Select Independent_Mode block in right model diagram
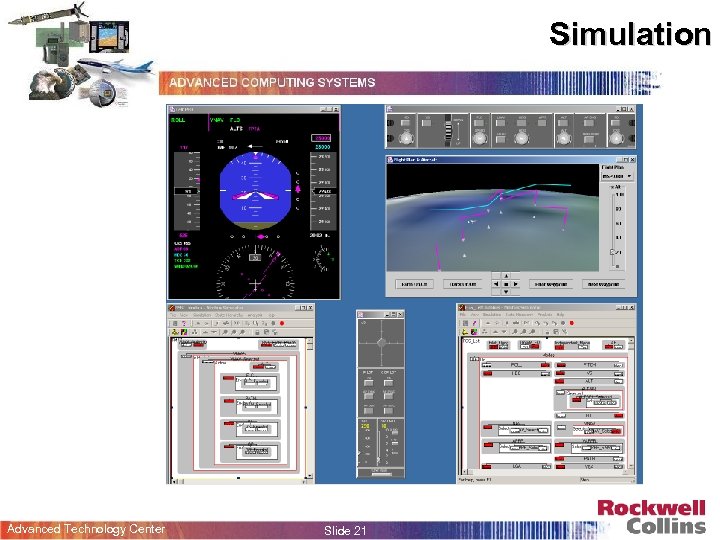Screen dimensions: 720x540 coord(572,344)
